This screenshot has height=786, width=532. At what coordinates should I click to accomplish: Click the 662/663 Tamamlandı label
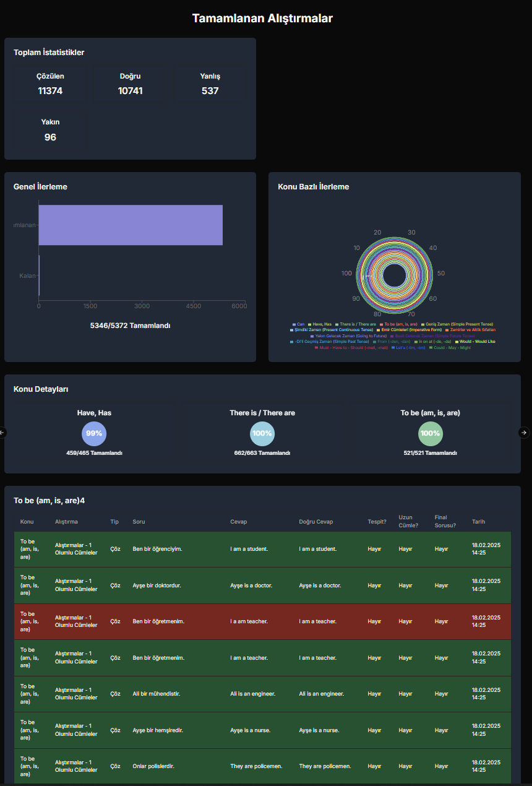(262, 453)
